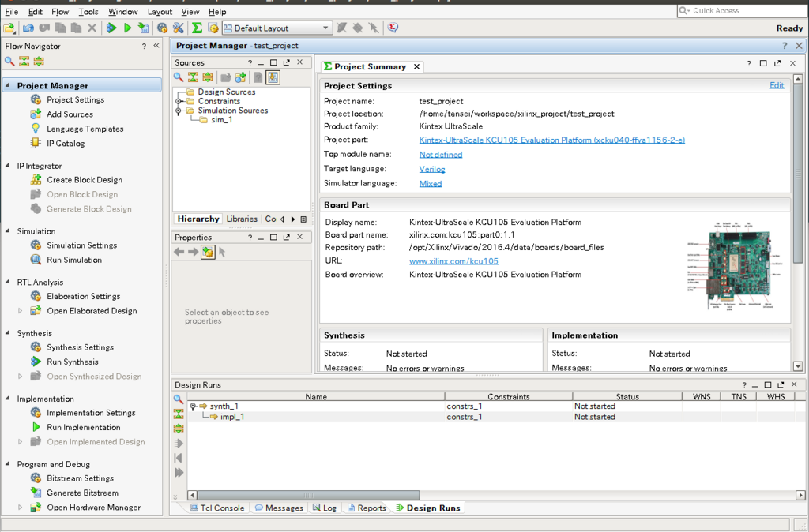Collapse Flow Navigator with double chevron
This screenshot has width=809, height=532.
tap(156, 45)
